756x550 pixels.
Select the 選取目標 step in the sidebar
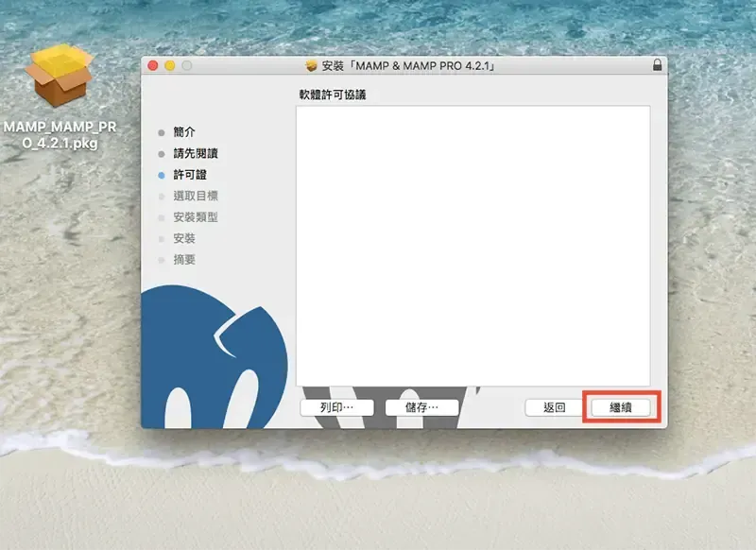click(196, 196)
